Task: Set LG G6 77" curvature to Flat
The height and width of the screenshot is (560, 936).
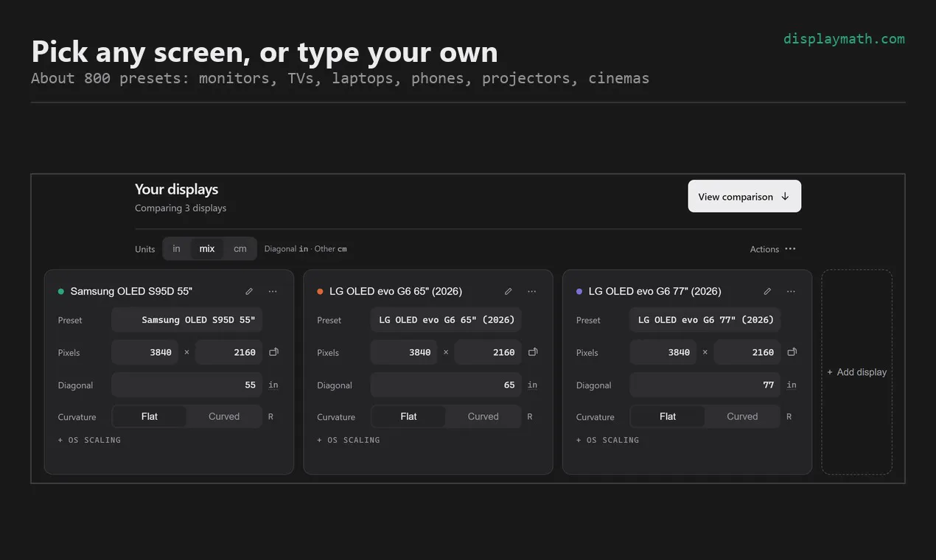Action: (x=668, y=416)
